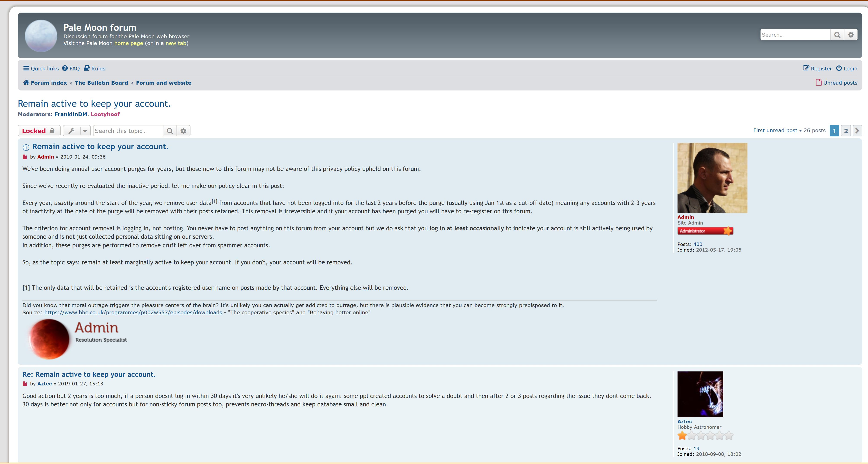Click the Pale Moon forum title

coord(100,27)
